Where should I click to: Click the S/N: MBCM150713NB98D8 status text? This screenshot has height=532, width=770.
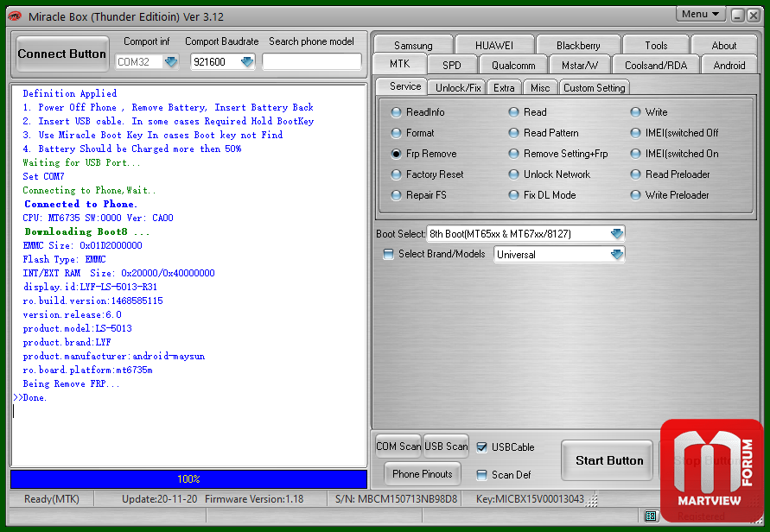[396, 499]
